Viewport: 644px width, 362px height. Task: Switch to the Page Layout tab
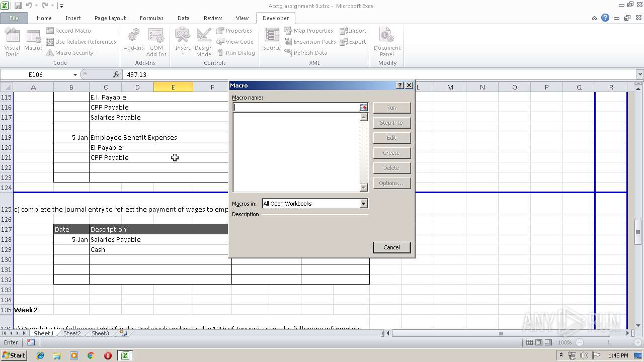point(110,18)
